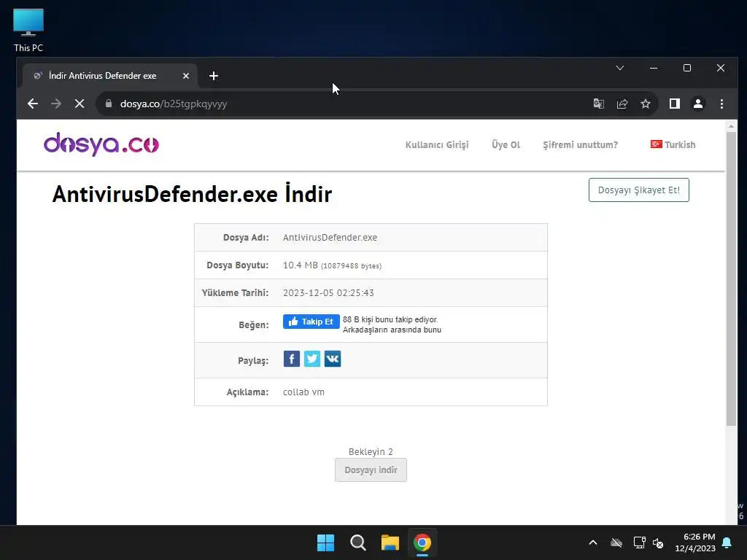
Task: Open Şifremi unuttum? link
Action: pyautogui.click(x=580, y=145)
